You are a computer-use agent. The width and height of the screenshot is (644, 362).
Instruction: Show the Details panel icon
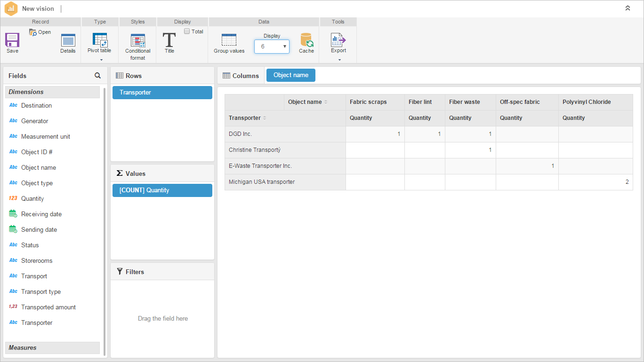coord(68,40)
